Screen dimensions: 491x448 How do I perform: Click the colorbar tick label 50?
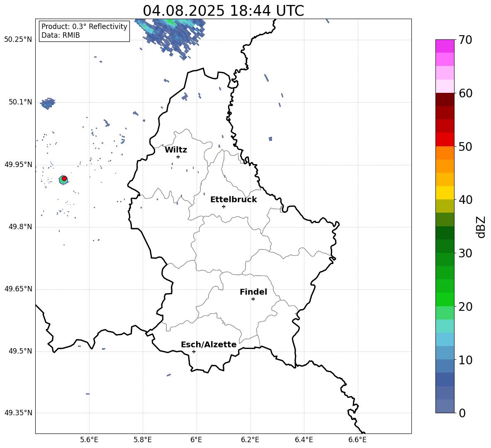pos(465,146)
